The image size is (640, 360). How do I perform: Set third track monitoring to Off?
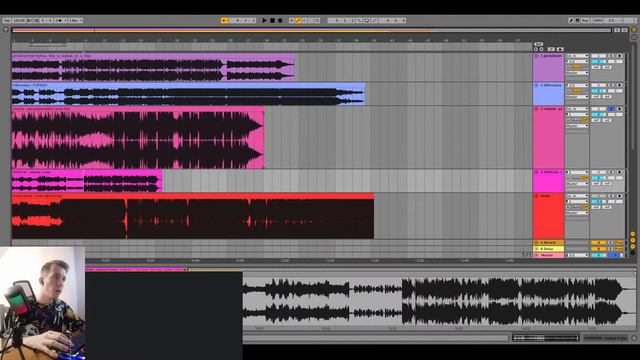point(586,120)
